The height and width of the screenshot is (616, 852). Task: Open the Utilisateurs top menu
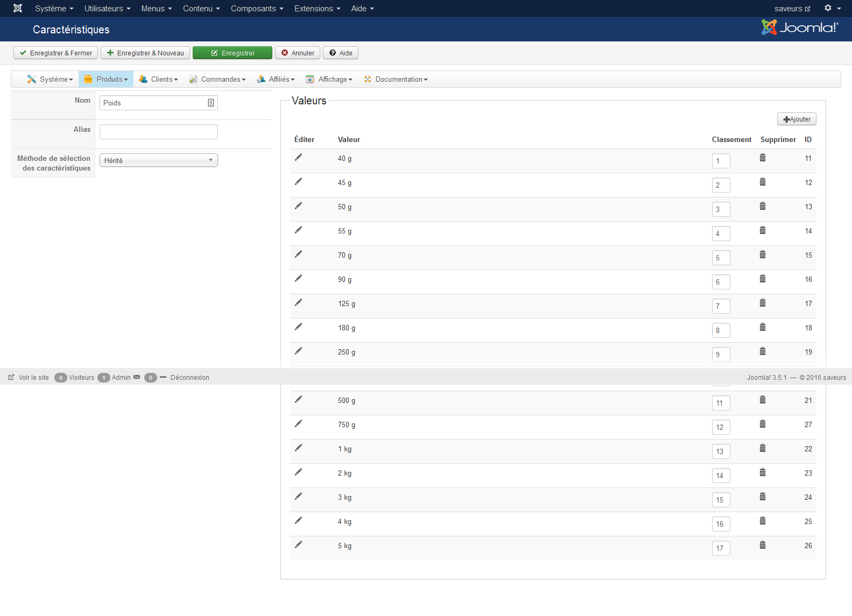[x=108, y=8]
